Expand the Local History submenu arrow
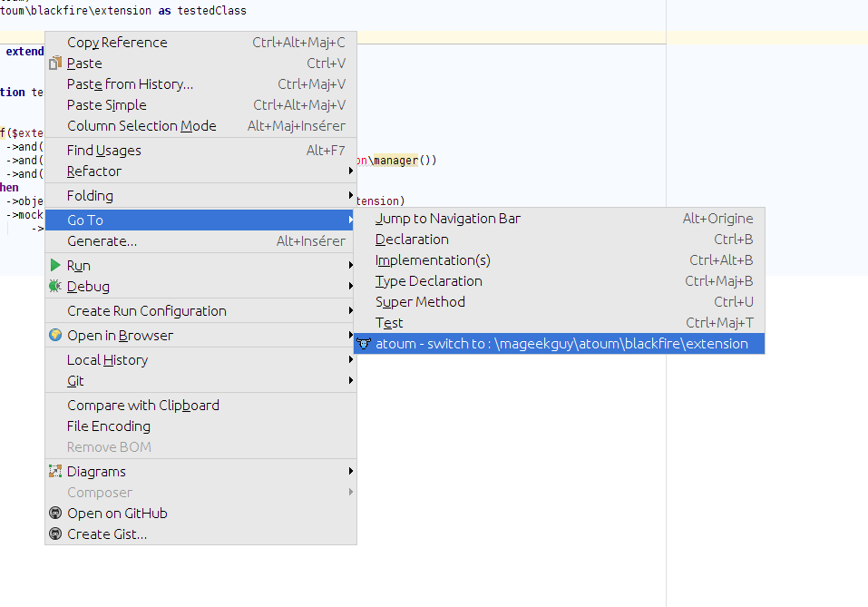 tap(350, 359)
